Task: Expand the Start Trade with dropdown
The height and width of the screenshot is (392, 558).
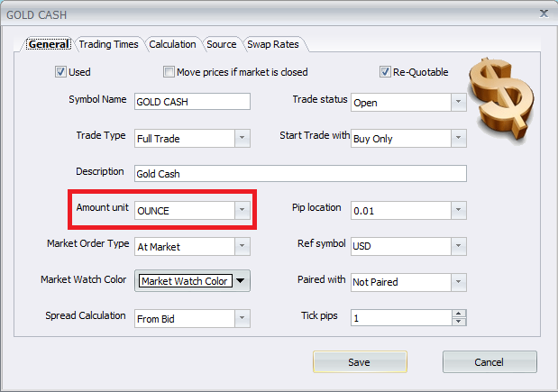Action: click(458, 138)
